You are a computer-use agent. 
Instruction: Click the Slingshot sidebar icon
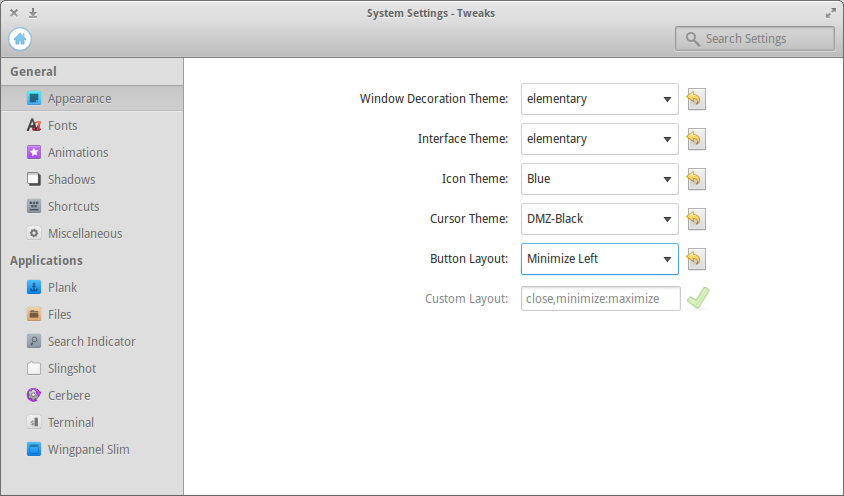34,368
